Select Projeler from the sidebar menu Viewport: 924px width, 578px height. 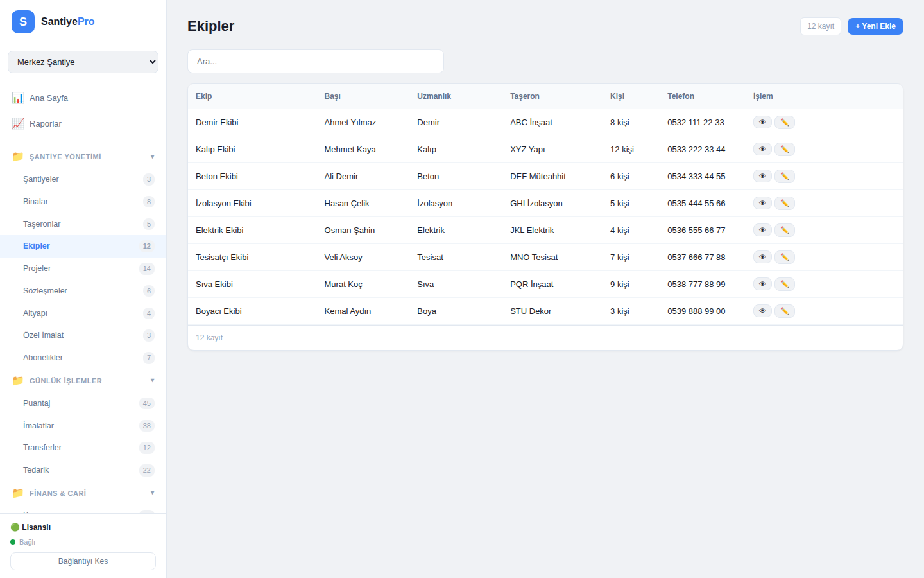[37, 268]
